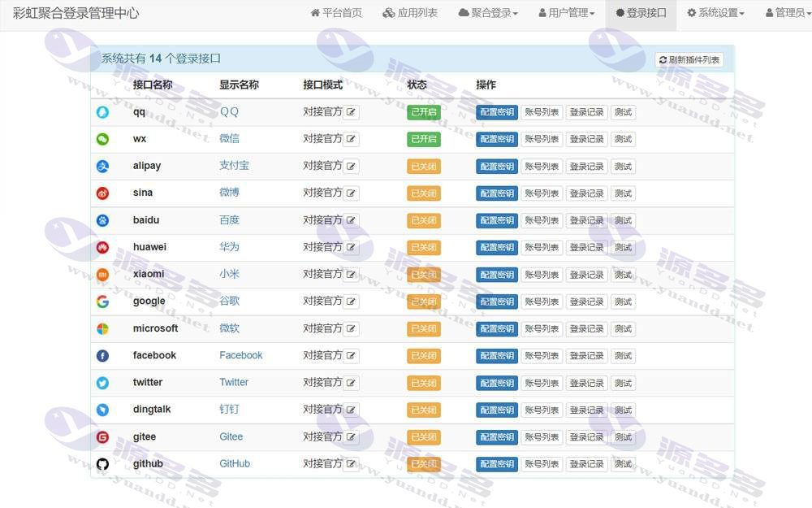
Task: Click the Alipay logo icon
Action: pos(102,166)
